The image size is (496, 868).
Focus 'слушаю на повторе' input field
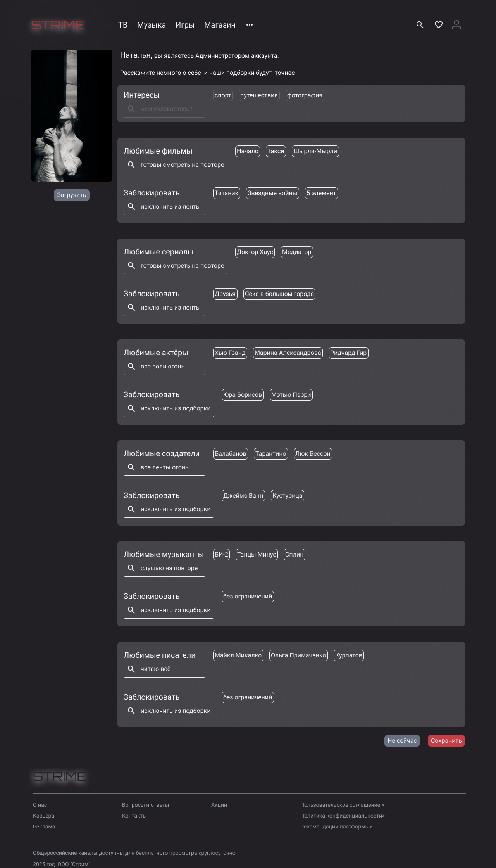click(x=164, y=569)
